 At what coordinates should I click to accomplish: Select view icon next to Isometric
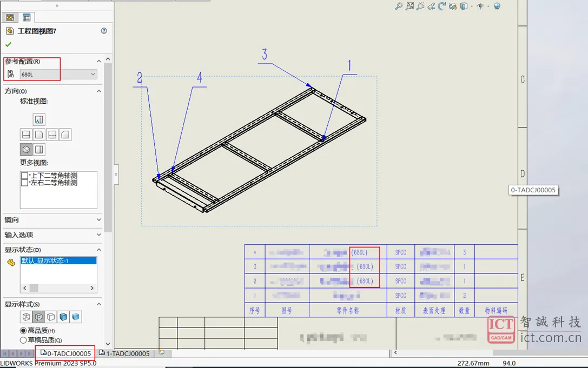click(x=39, y=150)
